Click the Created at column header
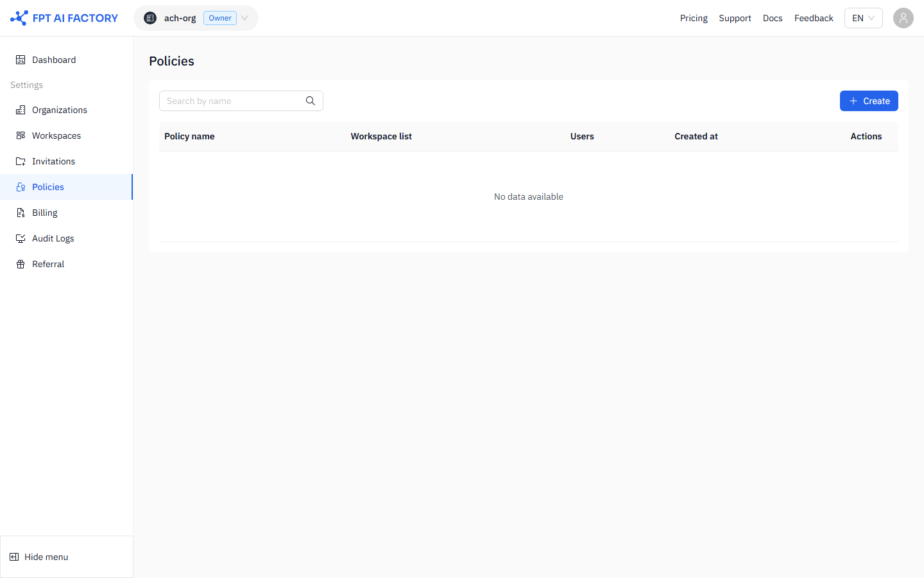This screenshot has width=924, height=578. point(696,136)
